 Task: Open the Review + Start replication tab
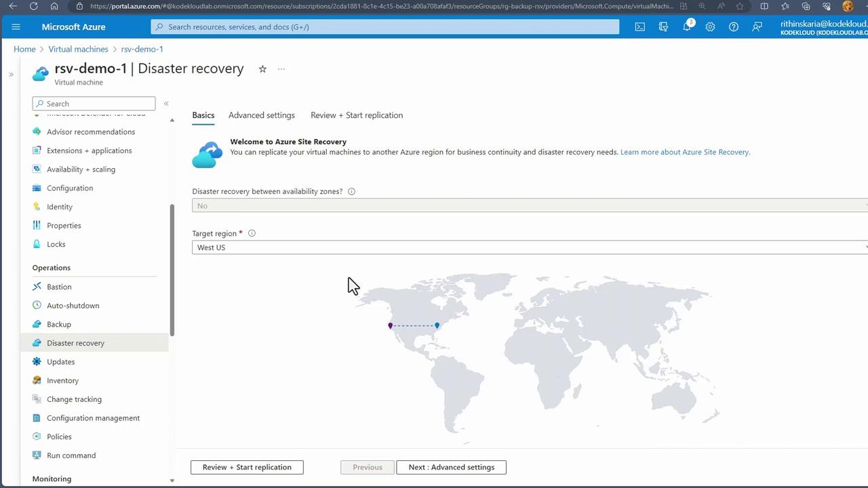(x=357, y=115)
